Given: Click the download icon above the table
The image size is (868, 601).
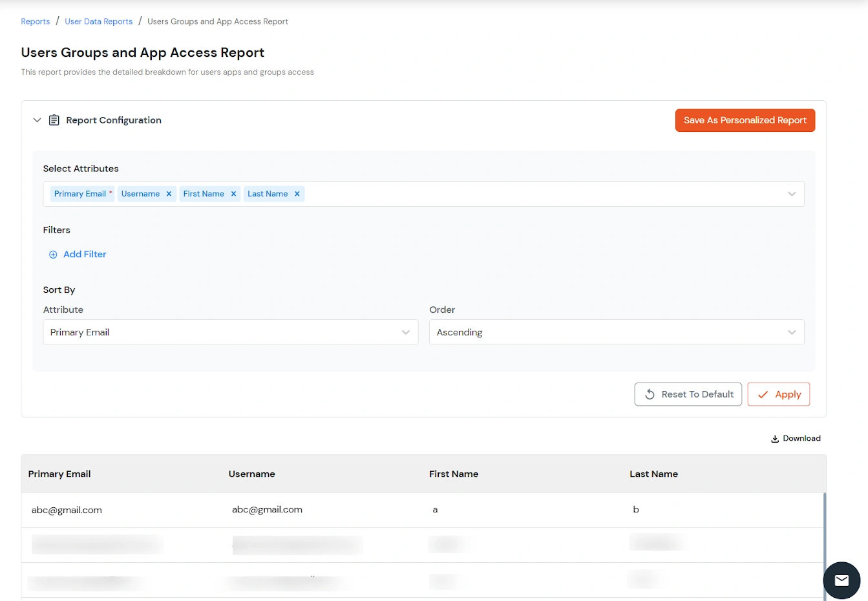Looking at the screenshot, I should [775, 438].
